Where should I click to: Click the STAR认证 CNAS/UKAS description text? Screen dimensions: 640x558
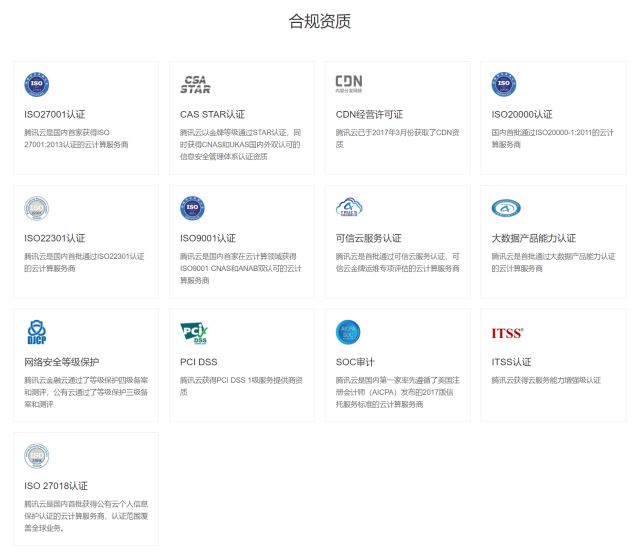pos(240,145)
